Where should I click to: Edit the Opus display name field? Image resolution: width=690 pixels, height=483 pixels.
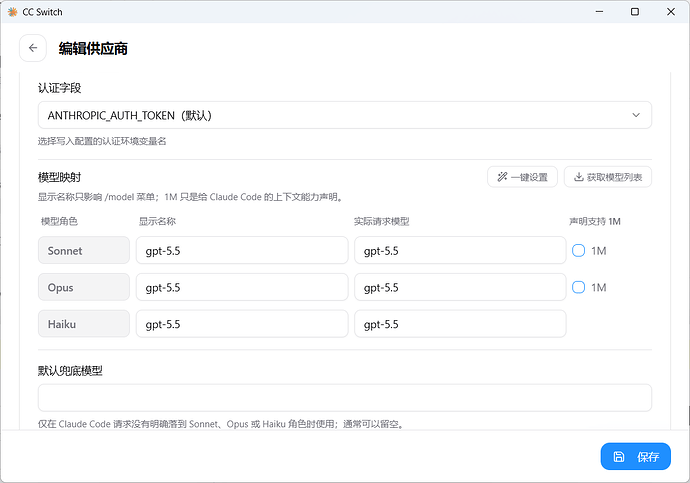pos(242,287)
